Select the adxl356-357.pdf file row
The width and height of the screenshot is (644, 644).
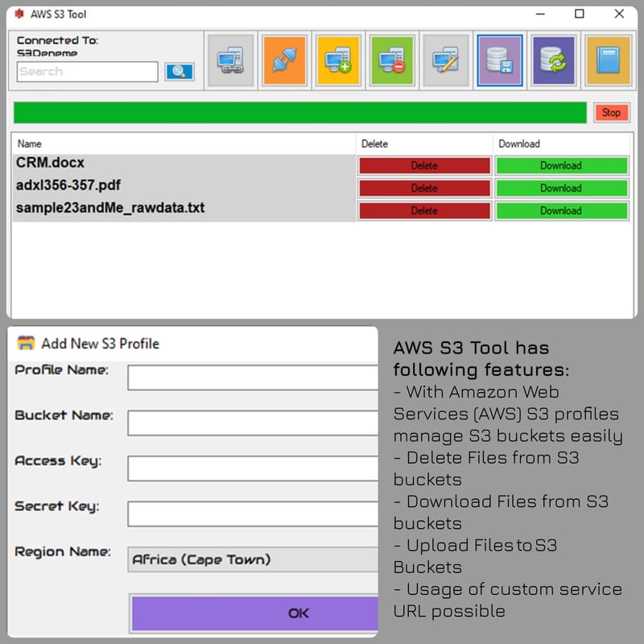pos(184,188)
